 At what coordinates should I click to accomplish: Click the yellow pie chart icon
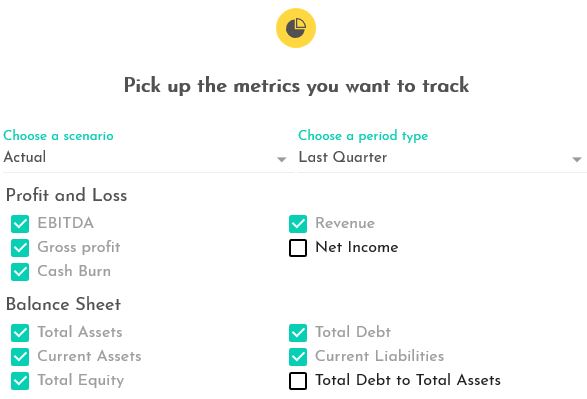click(296, 28)
